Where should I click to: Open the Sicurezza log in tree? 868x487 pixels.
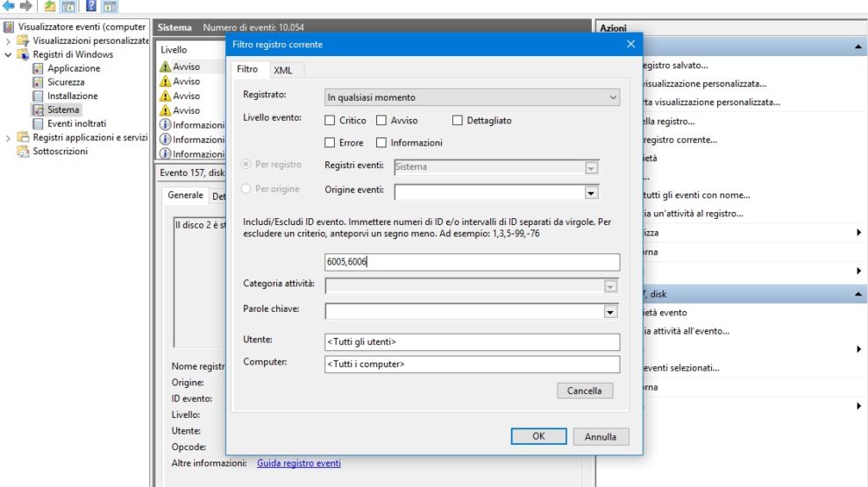[66, 82]
